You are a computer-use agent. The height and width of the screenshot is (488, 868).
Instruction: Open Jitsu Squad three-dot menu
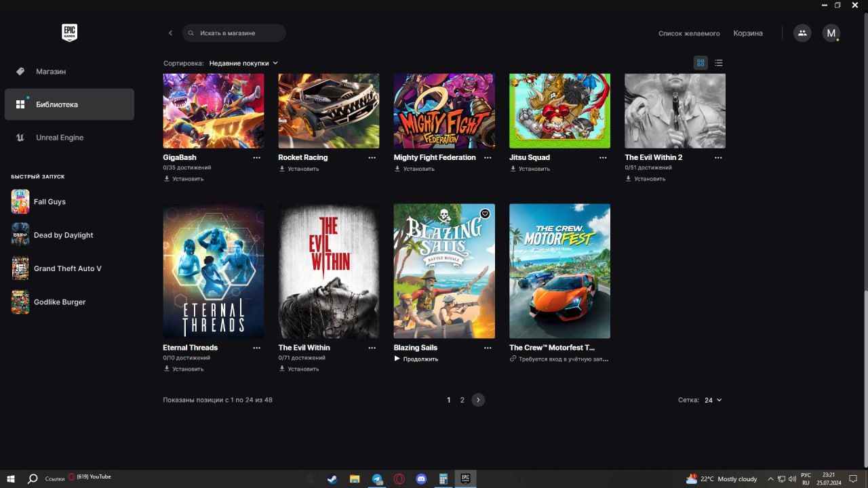pyautogui.click(x=603, y=157)
